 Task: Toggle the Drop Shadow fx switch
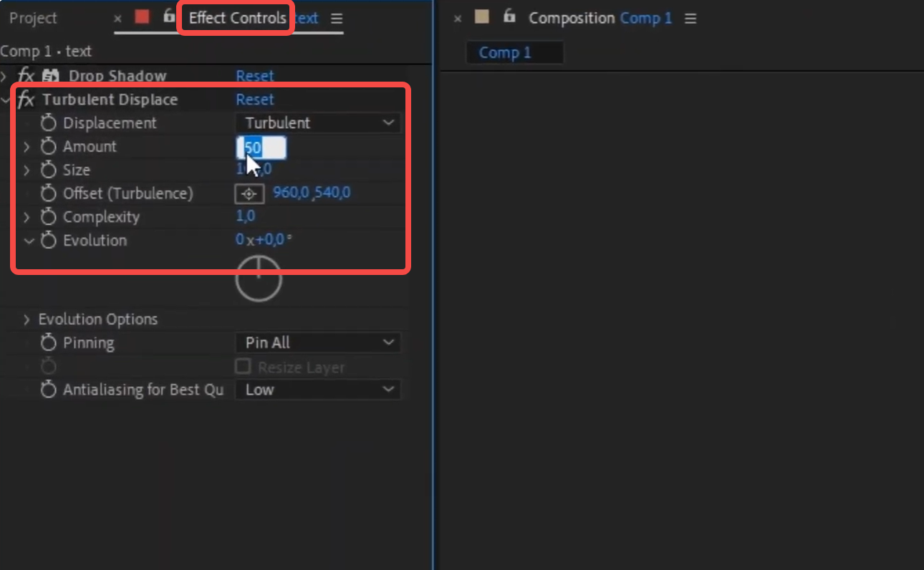[x=26, y=76]
